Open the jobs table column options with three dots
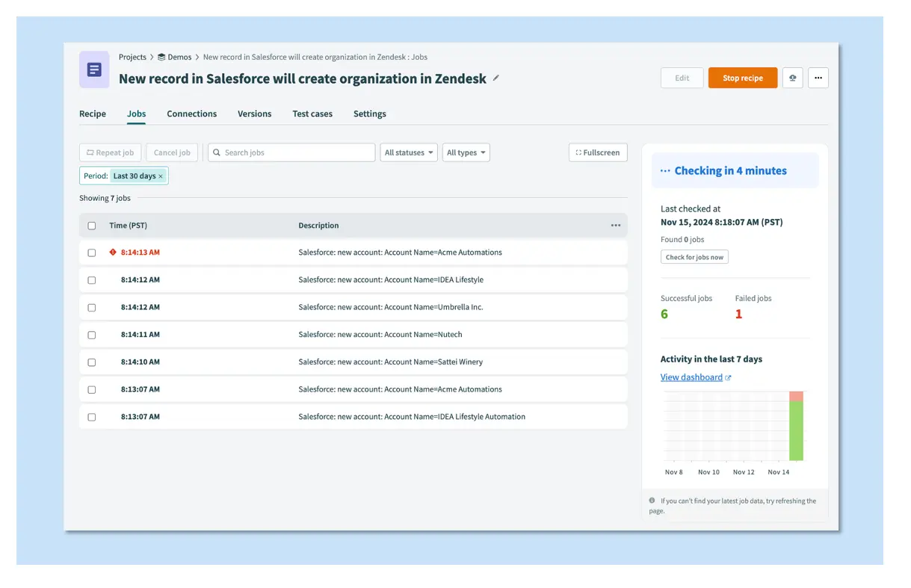This screenshot has width=911, height=588. tap(616, 225)
